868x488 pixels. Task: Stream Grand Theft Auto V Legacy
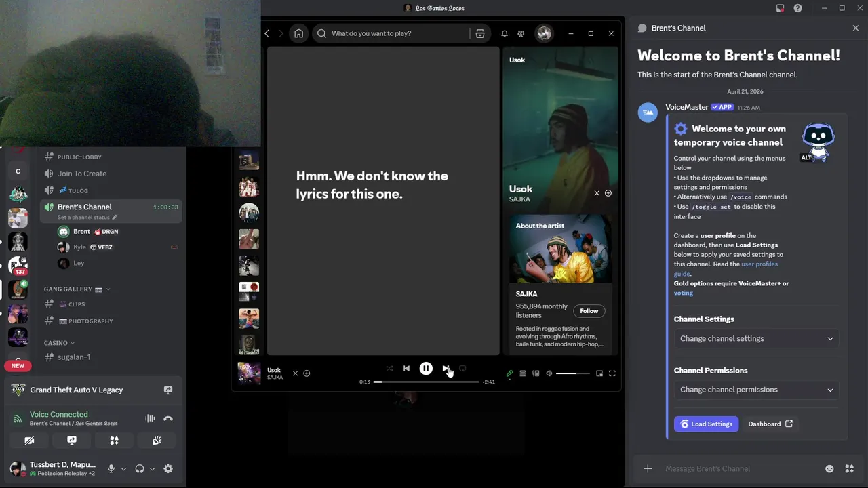(x=168, y=390)
